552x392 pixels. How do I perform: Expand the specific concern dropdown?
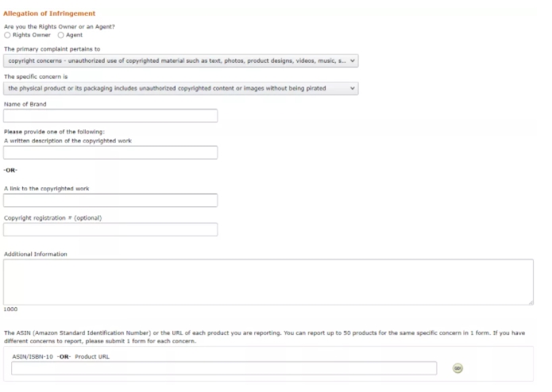(180, 89)
